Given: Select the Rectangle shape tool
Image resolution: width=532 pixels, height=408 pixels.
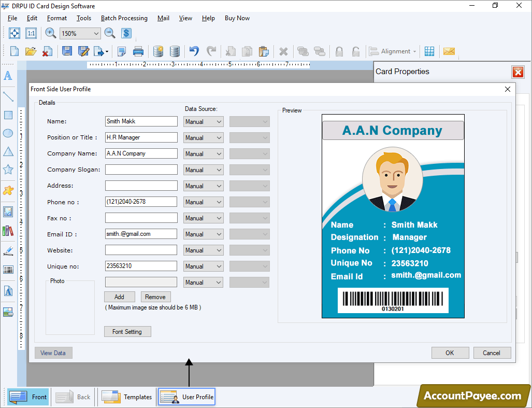Looking at the screenshot, I should (8, 115).
